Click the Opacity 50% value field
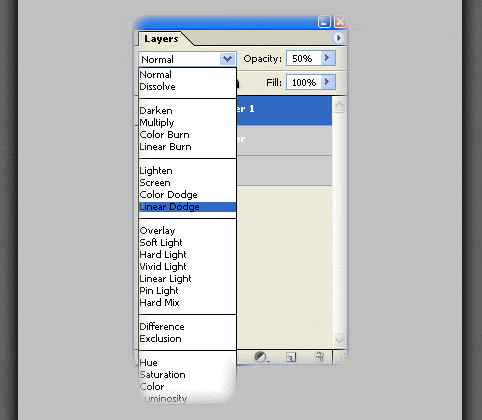This screenshot has height=420, width=482. coord(304,58)
